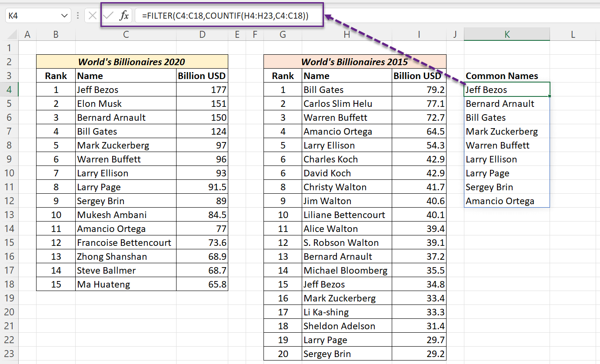Select Ma Huateng cell
This screenshot has width=600, height=364.
[x=126, y=284]
